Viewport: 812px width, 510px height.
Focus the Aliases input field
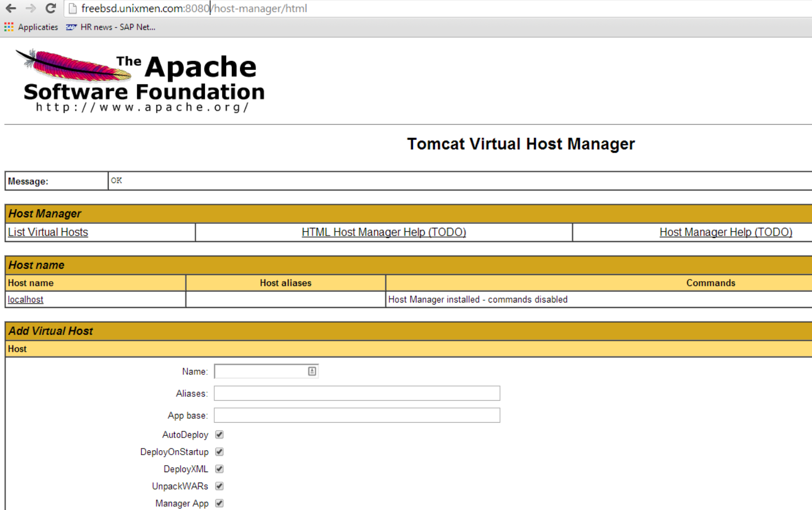click(357, 393)
